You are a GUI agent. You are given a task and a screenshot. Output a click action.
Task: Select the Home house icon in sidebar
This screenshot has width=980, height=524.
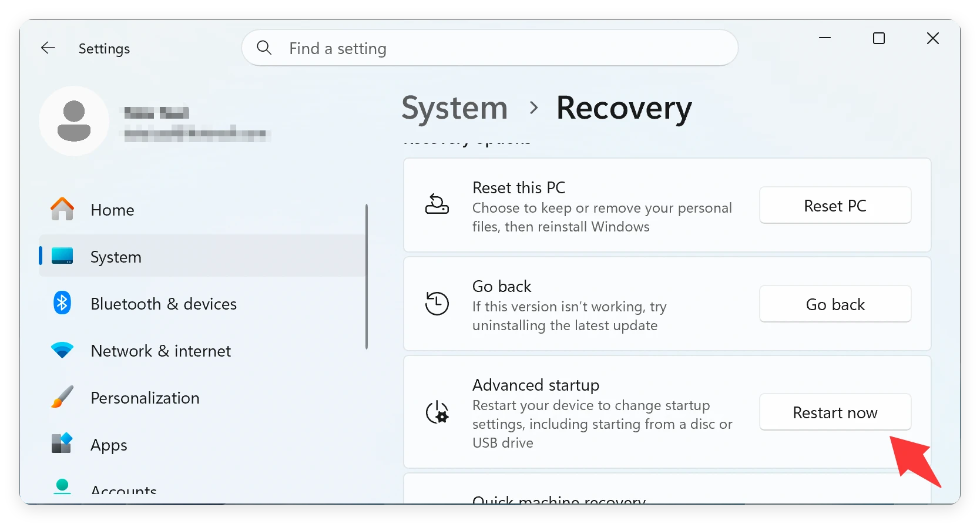tap(62, 209)
